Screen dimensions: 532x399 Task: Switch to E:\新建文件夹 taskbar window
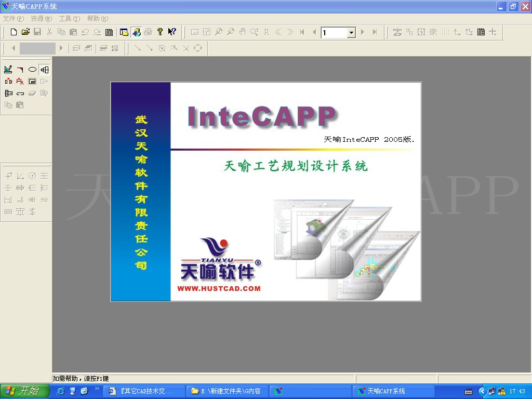228,391
